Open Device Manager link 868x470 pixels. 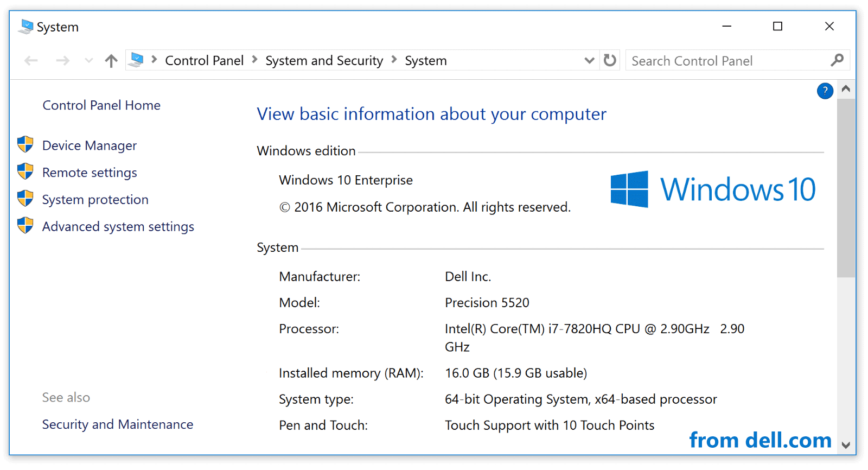[x=90, y=145]
